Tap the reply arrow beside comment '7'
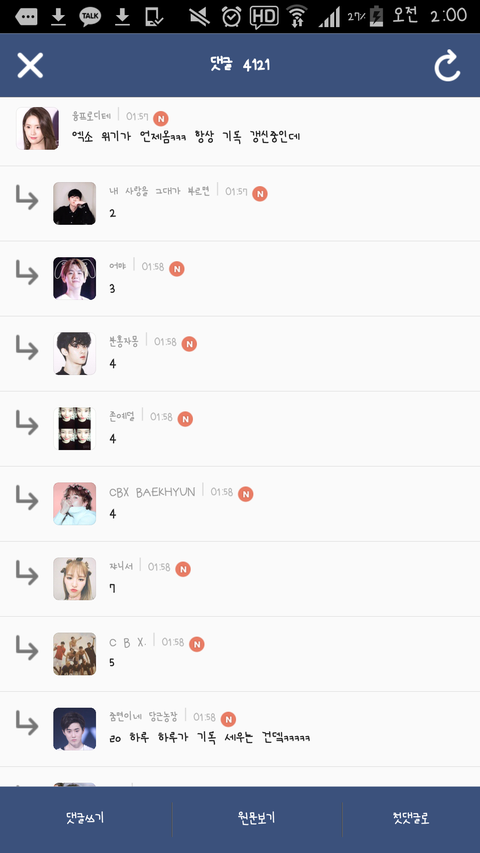Viewport: 480px width, 853px height. click(x=27, y=573)
